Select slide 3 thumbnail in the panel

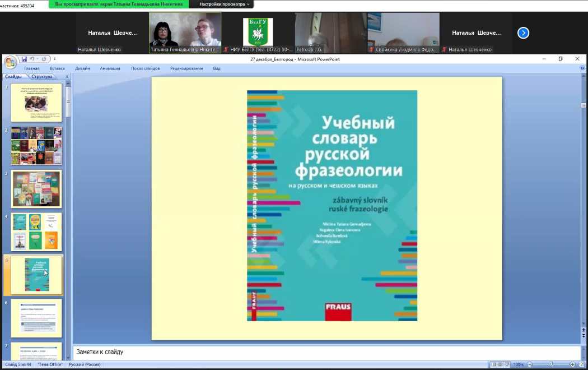pos(36,189)
